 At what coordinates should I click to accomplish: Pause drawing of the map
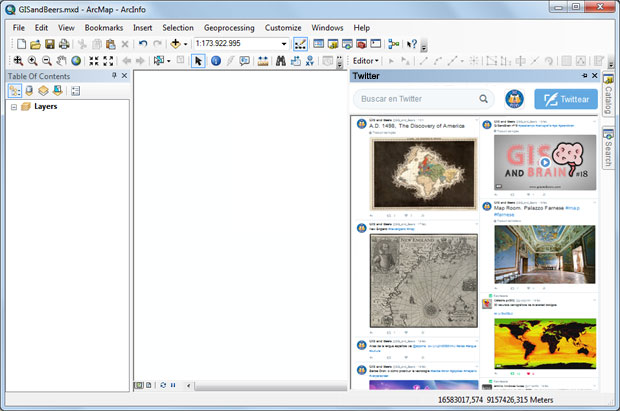click(173, 385)
